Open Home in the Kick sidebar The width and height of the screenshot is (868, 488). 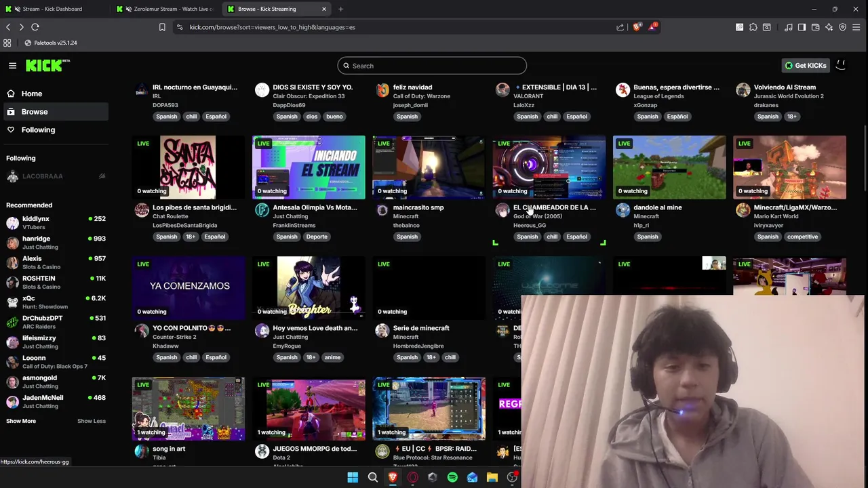54,94
